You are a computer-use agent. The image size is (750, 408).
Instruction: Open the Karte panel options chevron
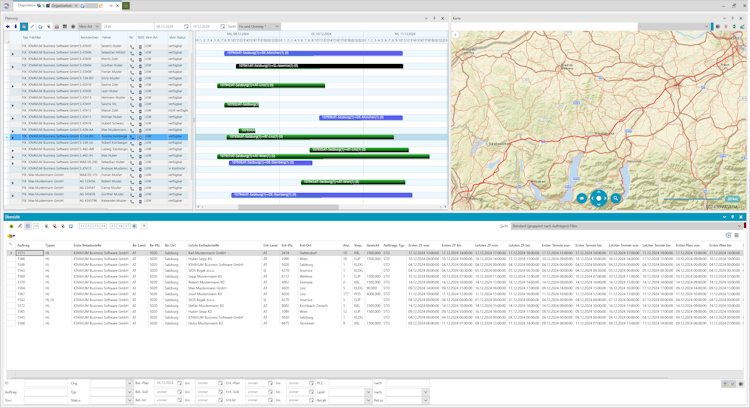point(724,18)
